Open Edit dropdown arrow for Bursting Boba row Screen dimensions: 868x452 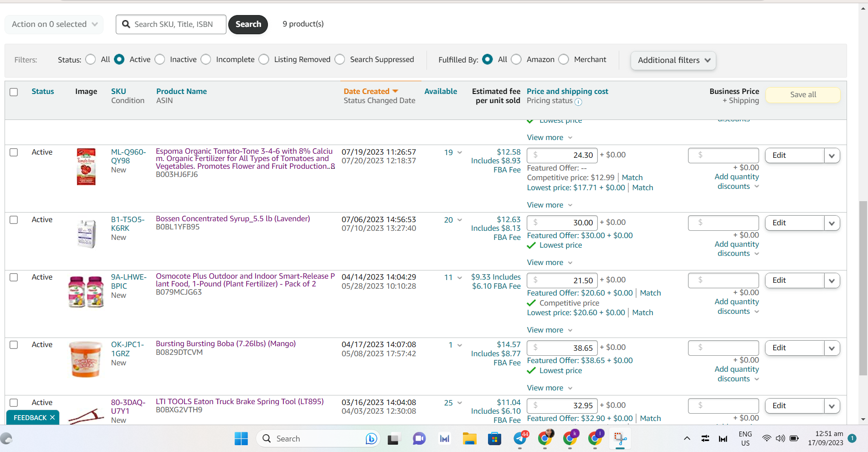point(832,348)
